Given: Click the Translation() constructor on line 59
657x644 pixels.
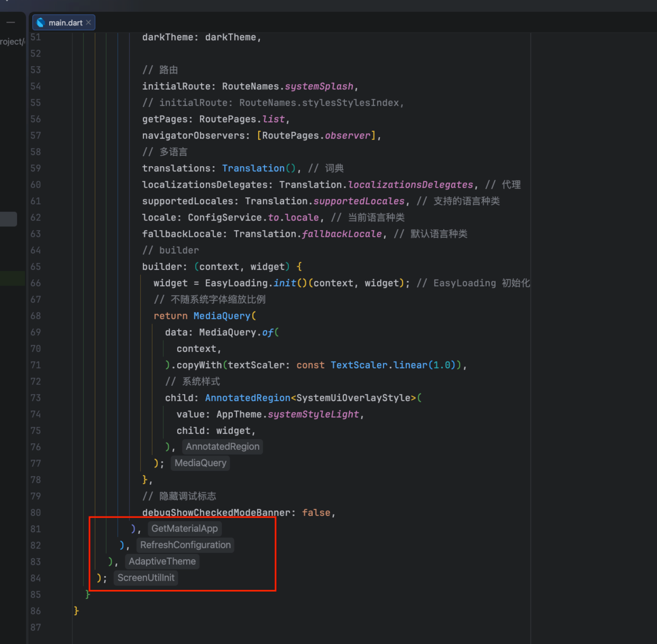Looking at the screenshot, I should tap(259, 168).
